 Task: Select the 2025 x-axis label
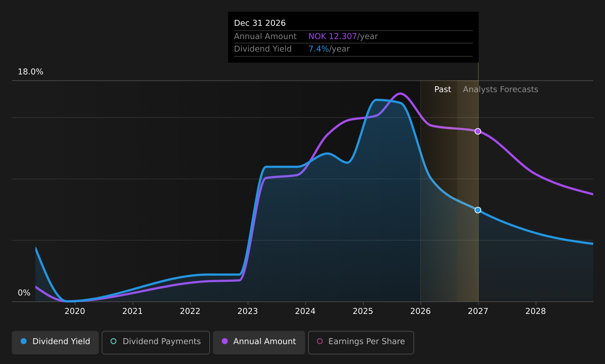(363, 311)
